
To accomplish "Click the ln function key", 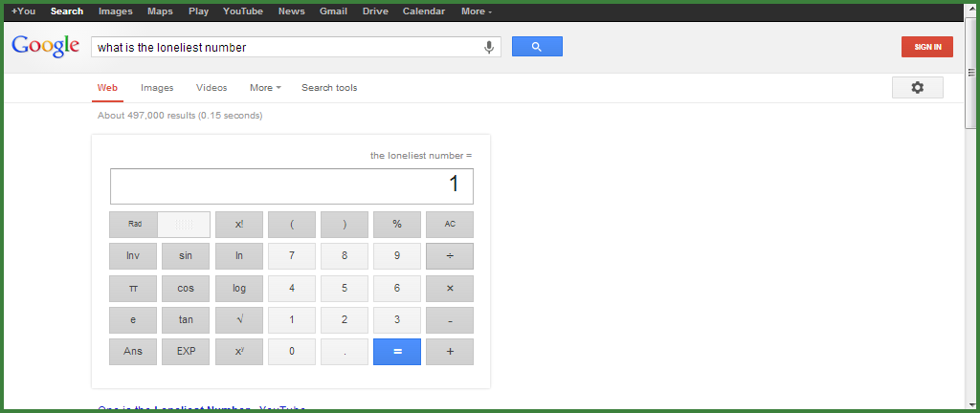I will 239,256.
